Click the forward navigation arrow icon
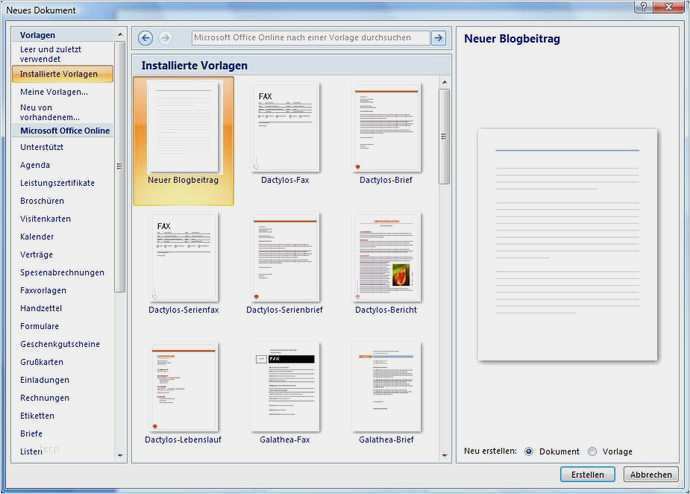 [165, 38]
